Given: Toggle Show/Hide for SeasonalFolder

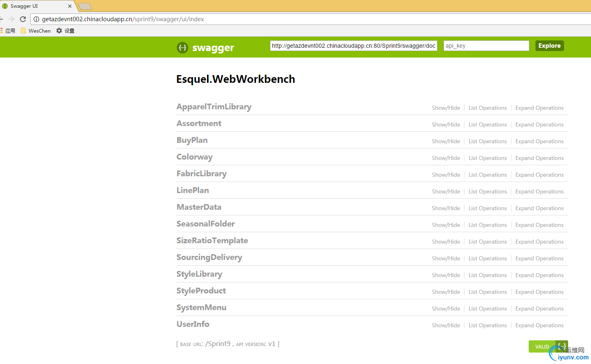Looking at the screenshot, I should pyautogui.click(x=446, y=225).
